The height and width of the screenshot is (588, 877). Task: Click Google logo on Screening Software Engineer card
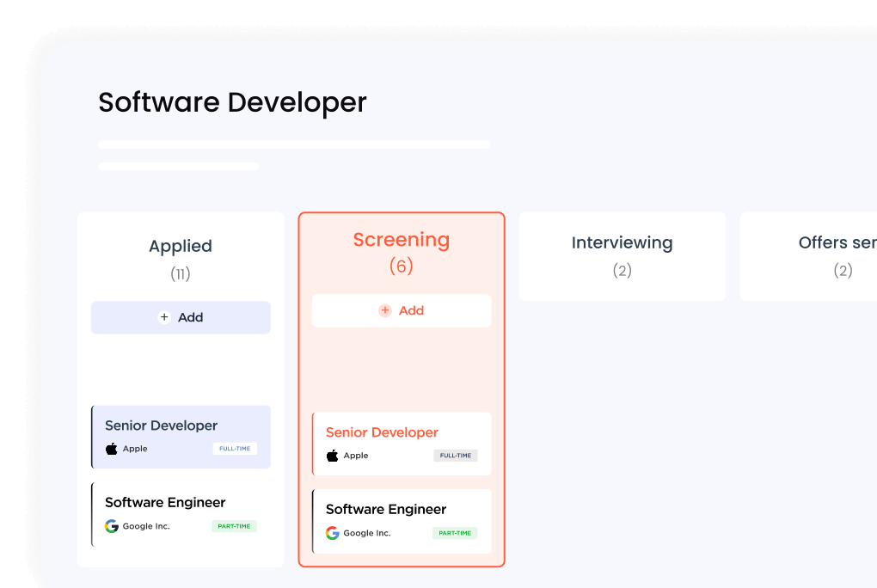(x=332, y=533)
